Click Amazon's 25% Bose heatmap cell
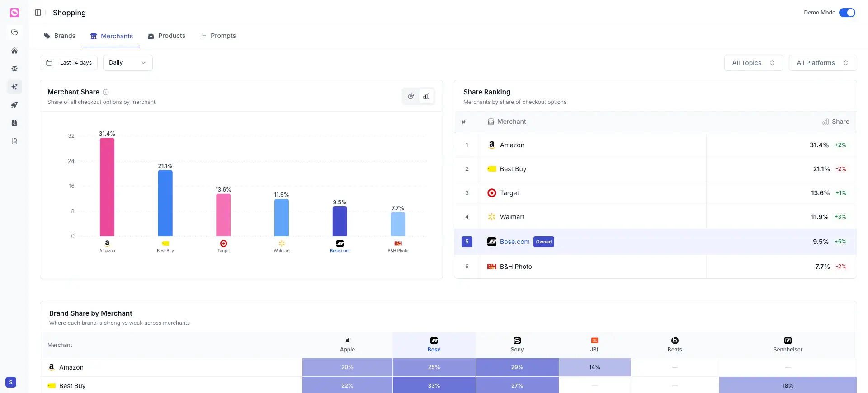This screenshot has height=393, width=868. click(x=434, y=367)
